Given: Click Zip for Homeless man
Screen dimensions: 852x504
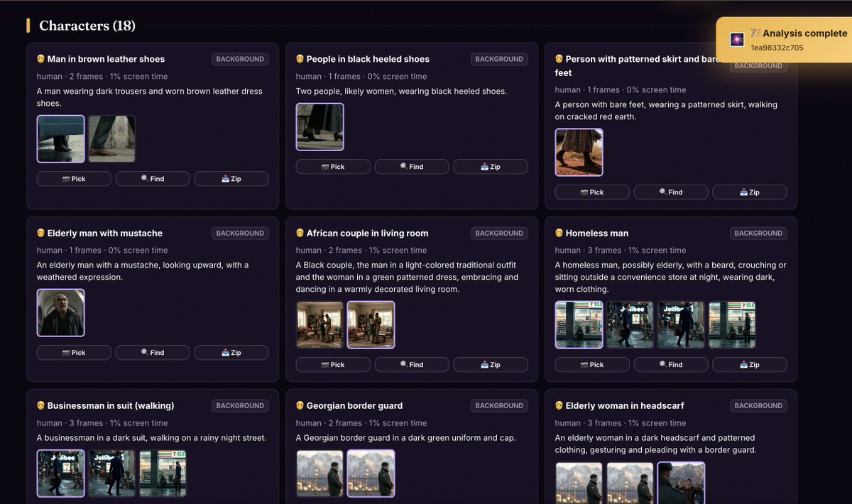Looking at the screenshot, I should 750,365.
